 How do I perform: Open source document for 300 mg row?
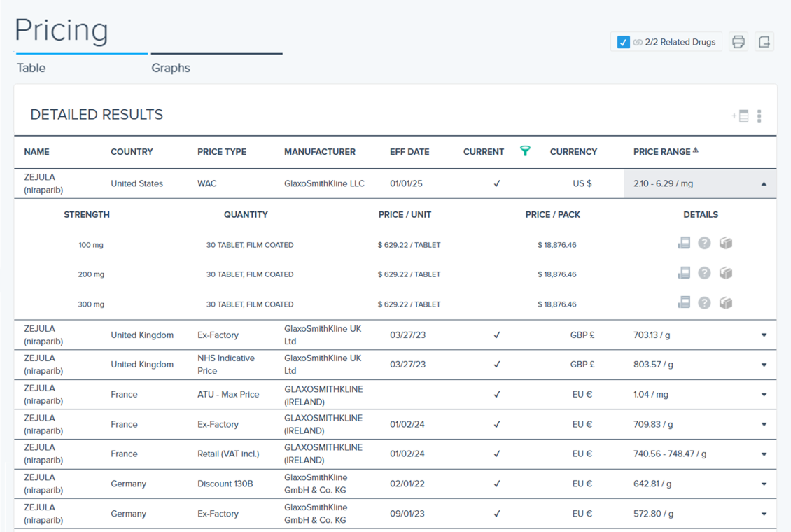(x=683, y=302)
